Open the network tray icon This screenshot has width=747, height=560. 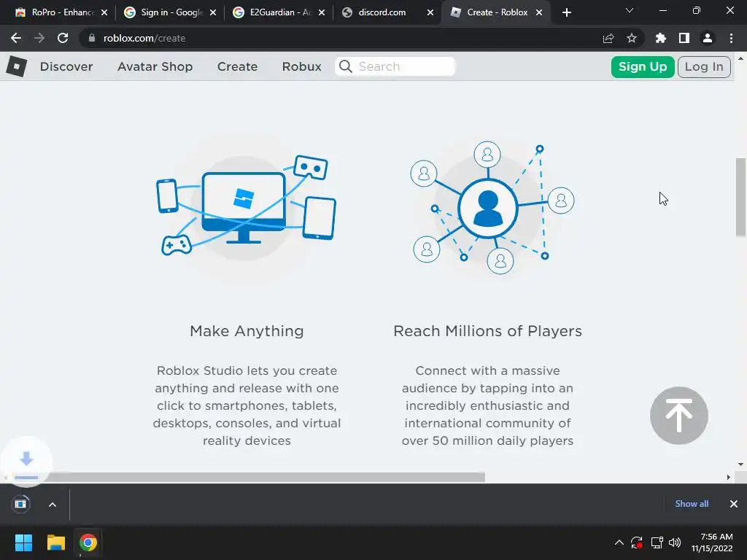pos(657,542)
